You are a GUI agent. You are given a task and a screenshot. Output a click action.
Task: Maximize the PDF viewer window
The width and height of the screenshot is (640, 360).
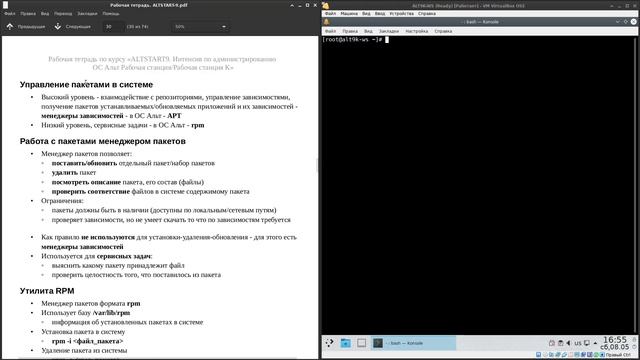tap(307, 5)
